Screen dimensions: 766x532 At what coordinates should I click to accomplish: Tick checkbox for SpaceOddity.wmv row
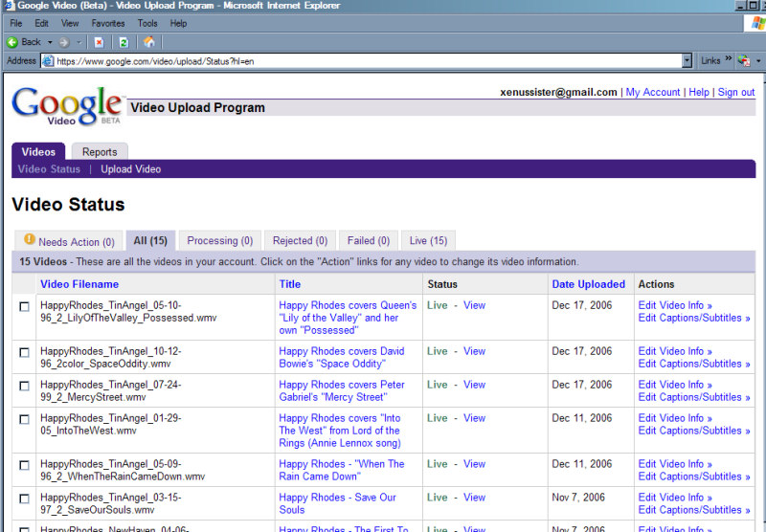24,352
